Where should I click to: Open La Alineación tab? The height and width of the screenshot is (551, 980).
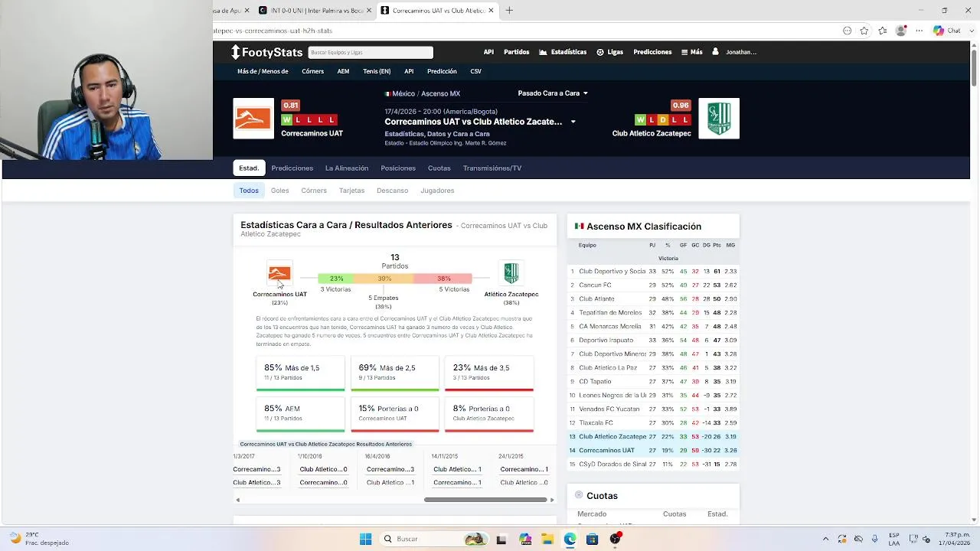347,168
